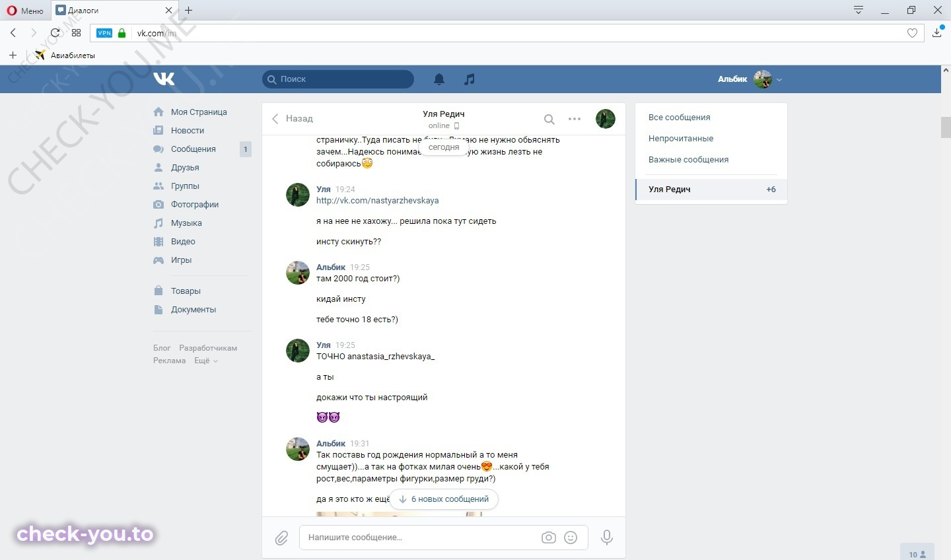Open the vk.com/nastyarzhevskaya link
This screenshot has width=951, height=560.
coord(377,201)
